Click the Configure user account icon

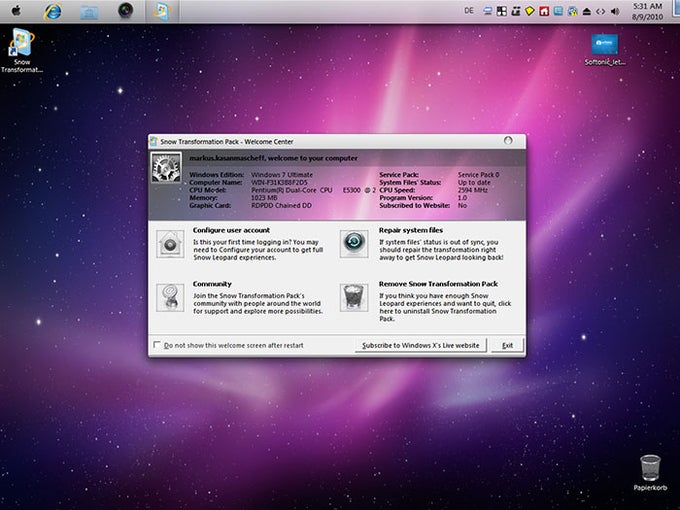coord(170,244)
